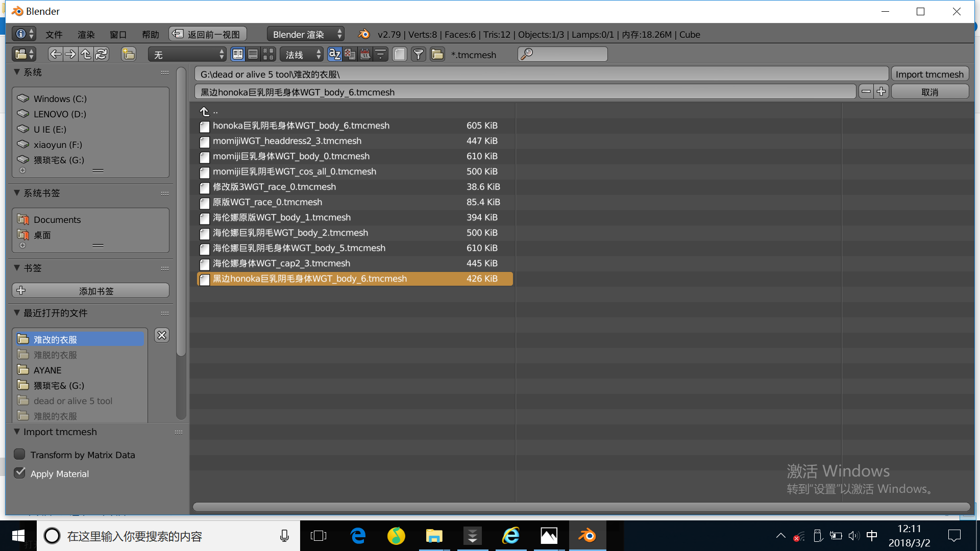Sort files alphabetically
The image size is (980, 551).
334,54
